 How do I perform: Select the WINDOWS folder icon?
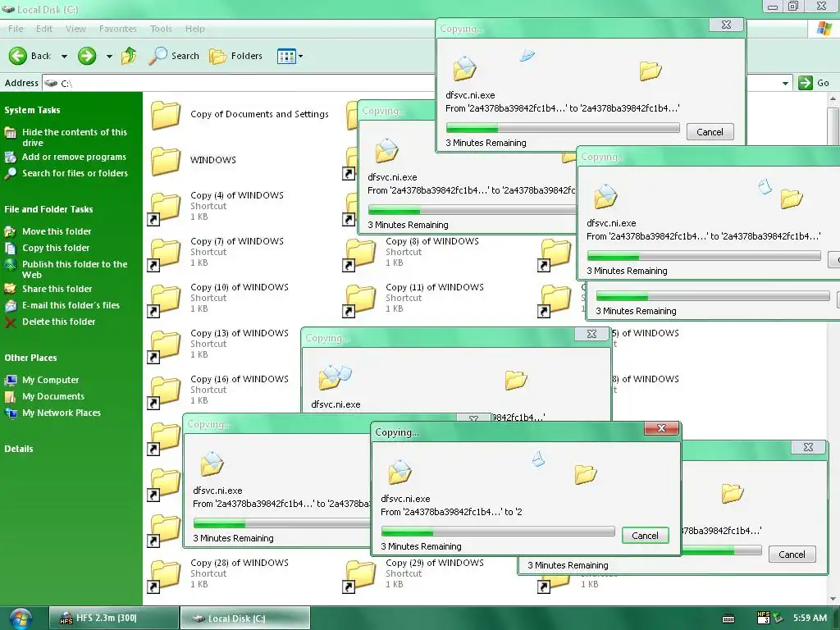[166, 160]
